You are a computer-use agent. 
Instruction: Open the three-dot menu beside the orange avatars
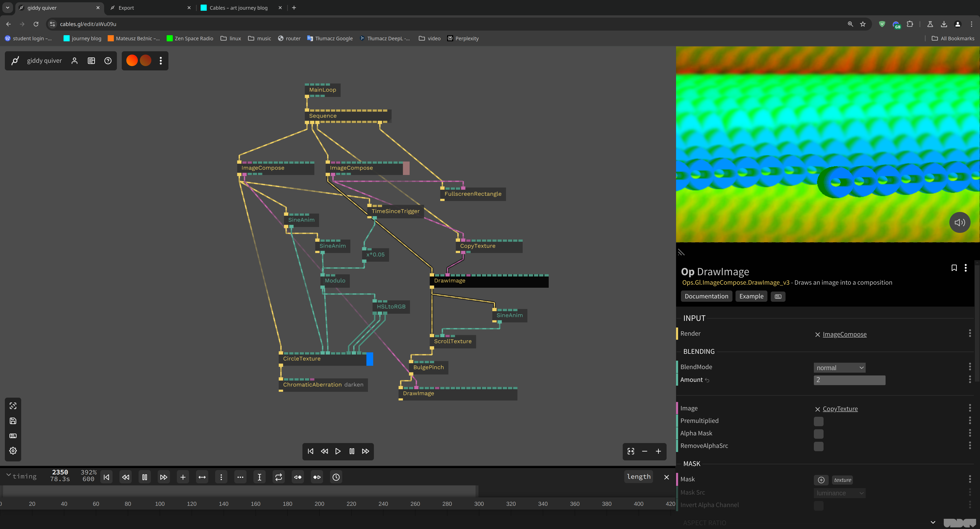(161, 61)
